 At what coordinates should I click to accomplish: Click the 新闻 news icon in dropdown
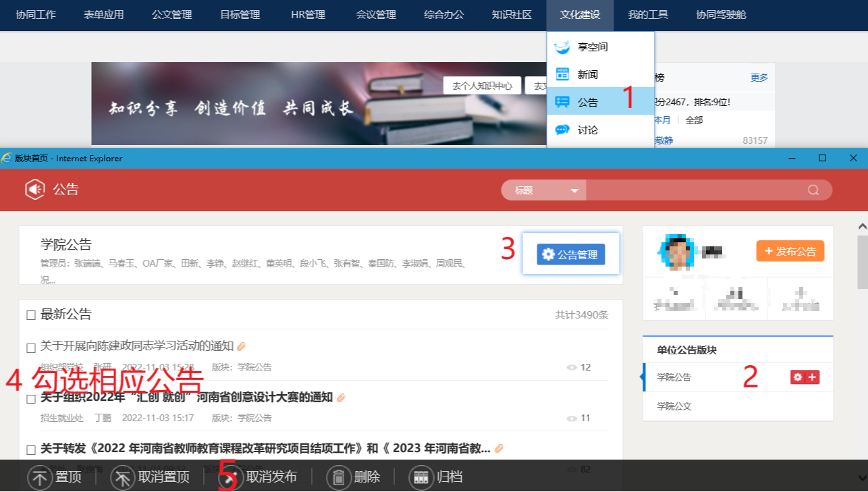(x=562, y=74)
